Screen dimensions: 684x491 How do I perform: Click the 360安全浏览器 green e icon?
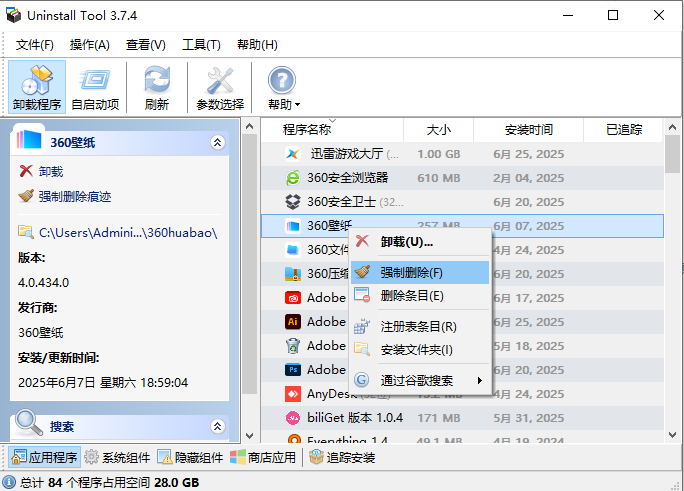[x=293, y=178]
